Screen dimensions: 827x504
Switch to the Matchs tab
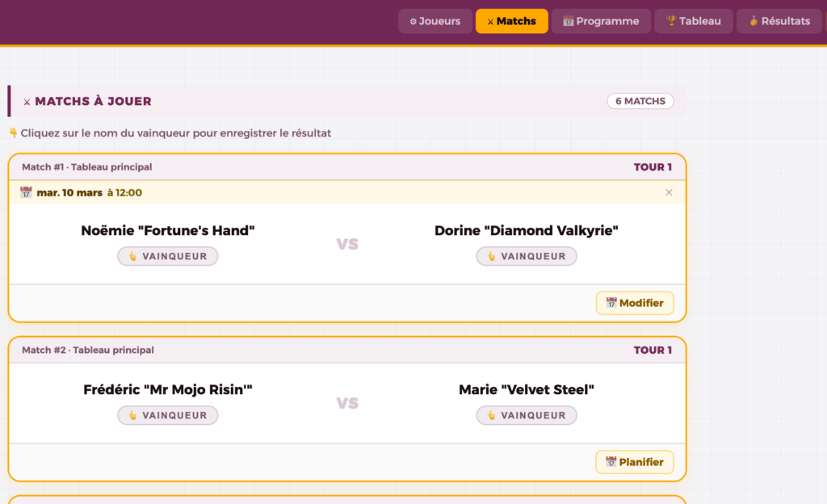(511, 21)
